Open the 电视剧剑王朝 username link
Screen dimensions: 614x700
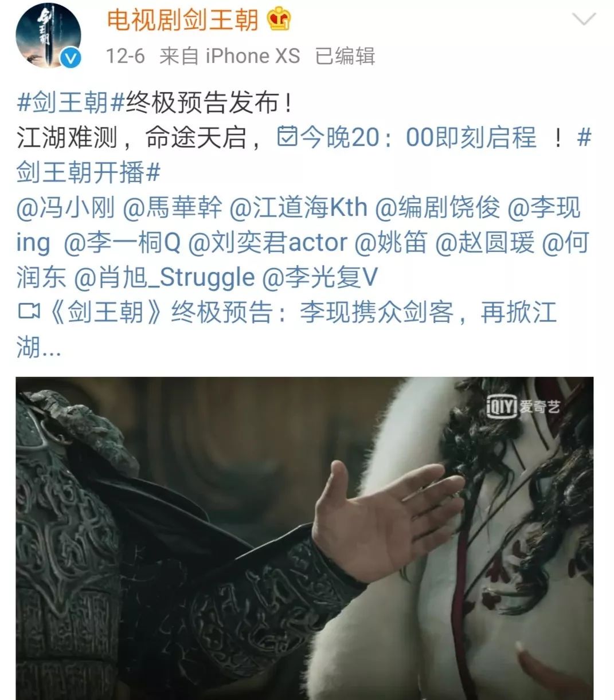[183, 20]
